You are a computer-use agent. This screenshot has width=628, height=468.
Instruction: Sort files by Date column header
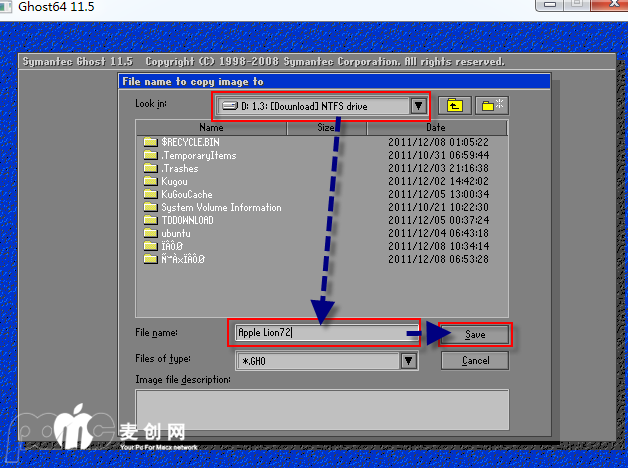tap(436, 128)
